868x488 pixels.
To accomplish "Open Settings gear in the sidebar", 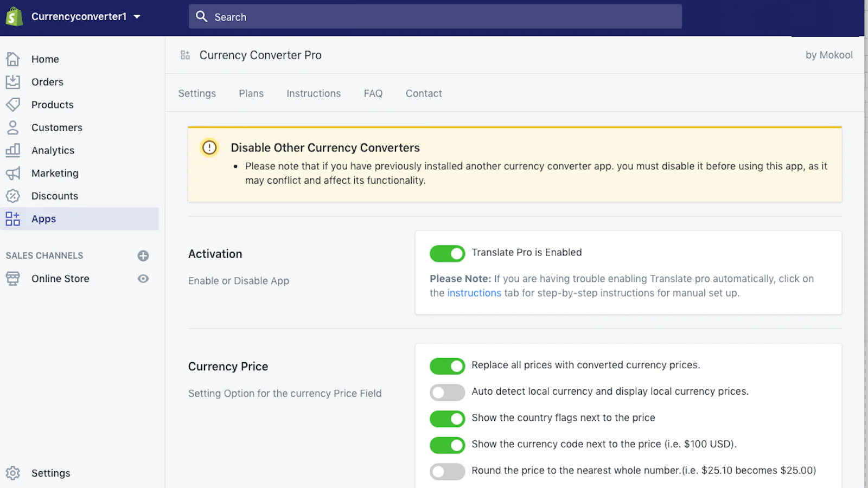I will (13, 473).
